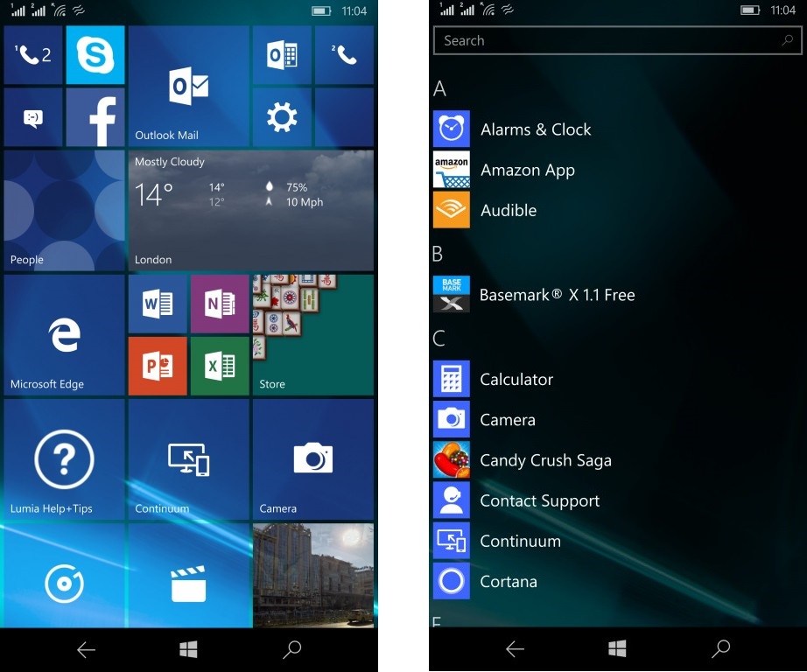Viewport: 807px width, 672px height.
Task: Launch Facebook from its Start tile
Action: (95, 117)
